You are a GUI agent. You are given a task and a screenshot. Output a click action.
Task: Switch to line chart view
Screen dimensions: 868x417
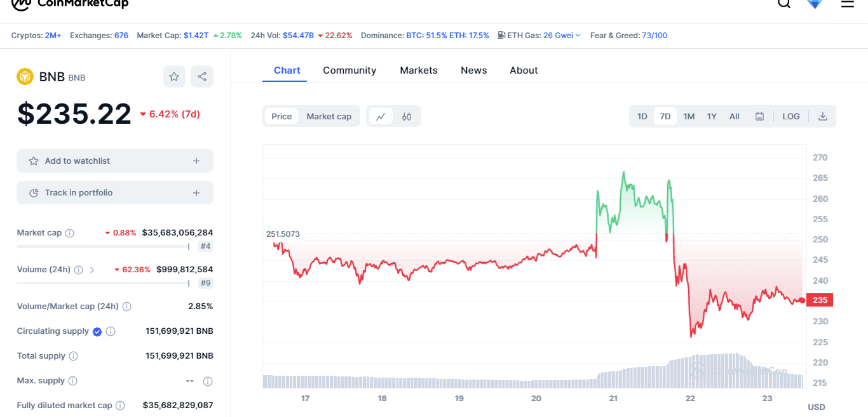click(381, 116)
